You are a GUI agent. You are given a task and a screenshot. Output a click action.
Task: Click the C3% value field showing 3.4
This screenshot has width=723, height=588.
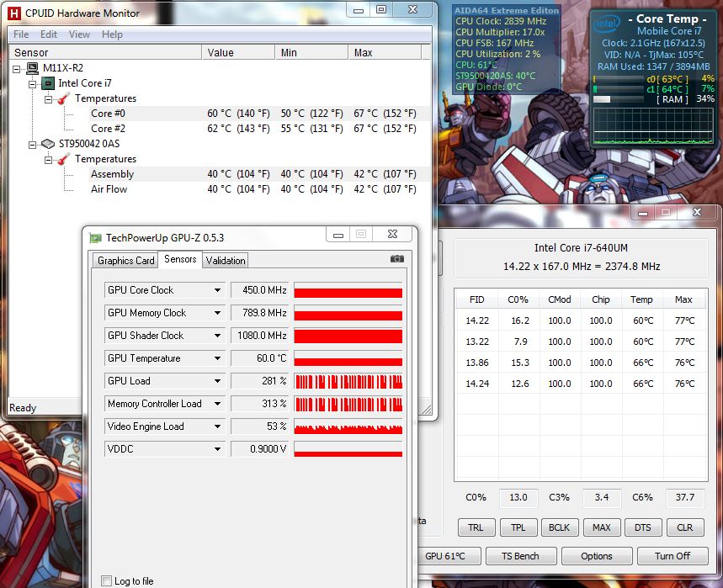click(x=602, y=498)
